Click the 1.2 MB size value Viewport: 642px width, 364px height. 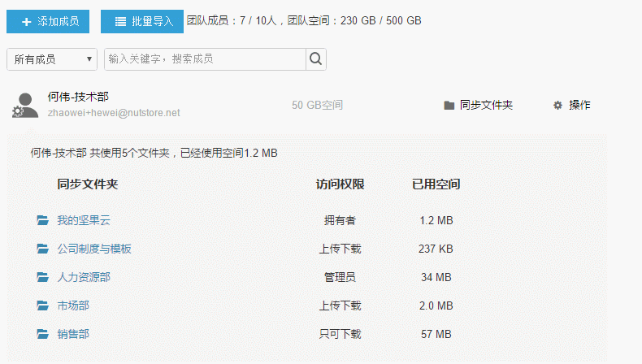point(436,220)
